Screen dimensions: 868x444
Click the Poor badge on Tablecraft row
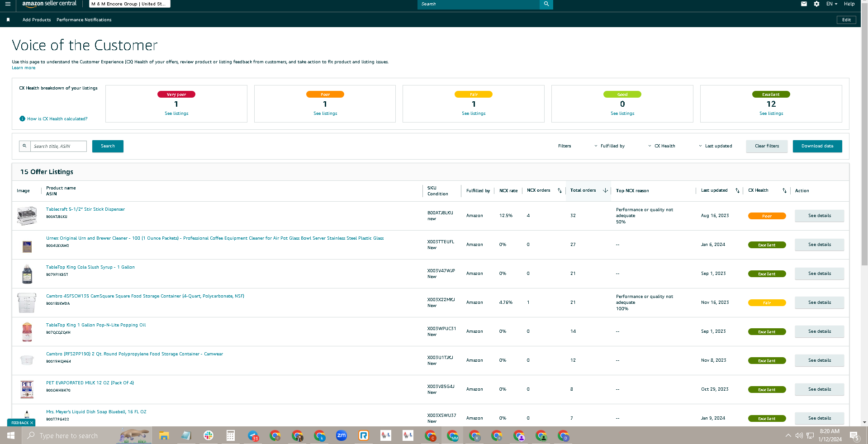point(767,216)
